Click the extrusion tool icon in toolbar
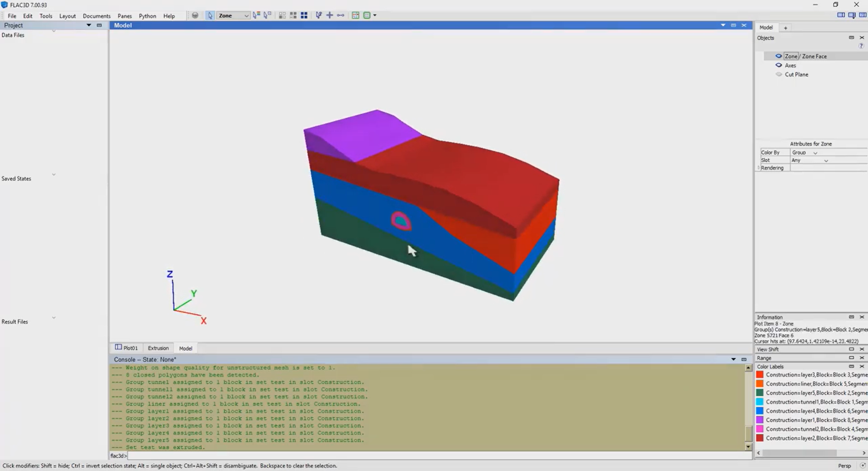Image resolution: width=868 pixels, height=471 pixels. click(157, 348)
